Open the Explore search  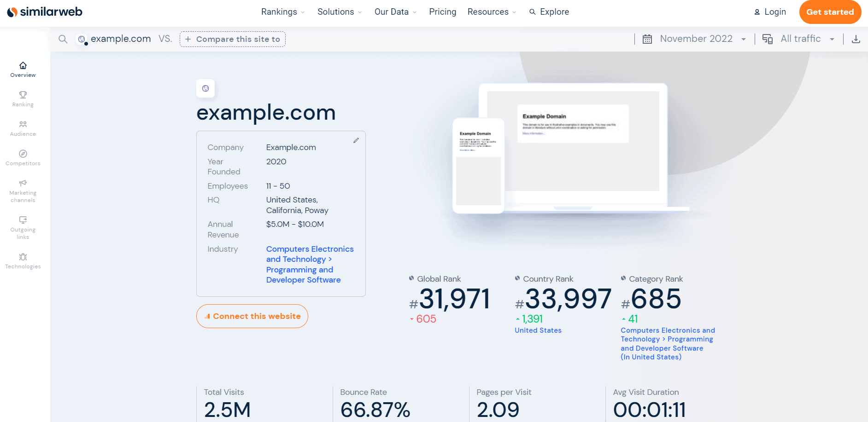click(549, 12)
